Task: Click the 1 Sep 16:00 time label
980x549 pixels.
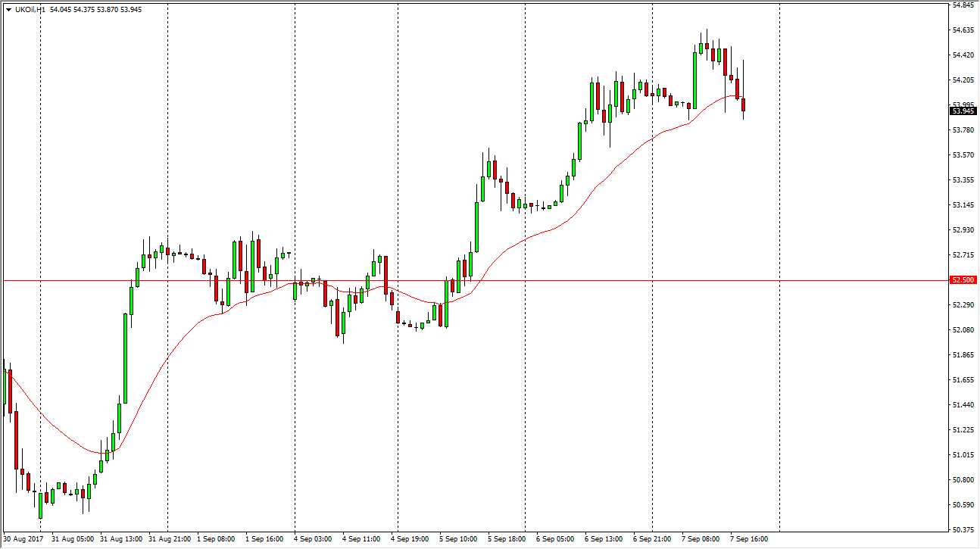Action: [x=265, y=540]
